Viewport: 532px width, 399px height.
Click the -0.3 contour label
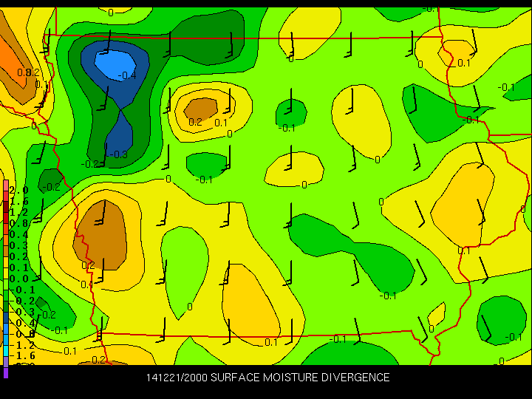click(119, 154)
